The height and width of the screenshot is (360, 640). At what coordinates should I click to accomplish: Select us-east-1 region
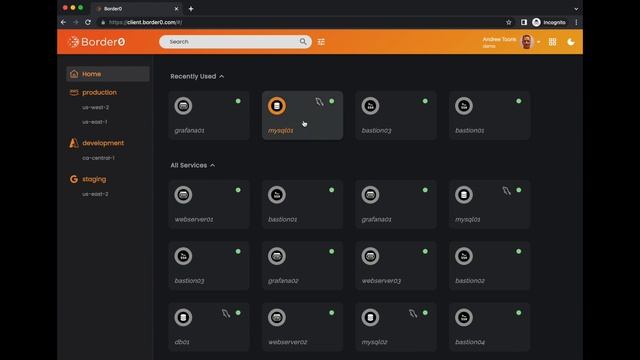(95, 122)
